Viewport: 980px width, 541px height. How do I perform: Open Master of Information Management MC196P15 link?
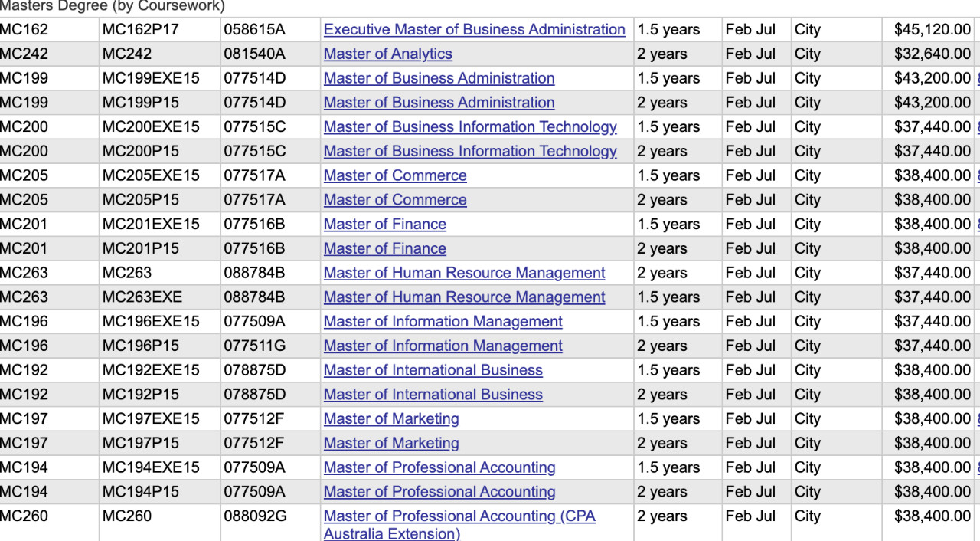[x=443, y=346]
